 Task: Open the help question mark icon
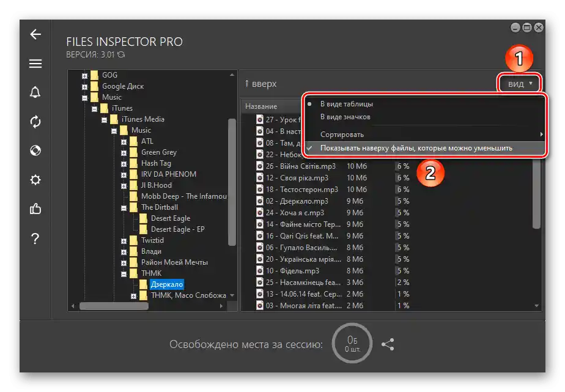[x=35, y=238]
